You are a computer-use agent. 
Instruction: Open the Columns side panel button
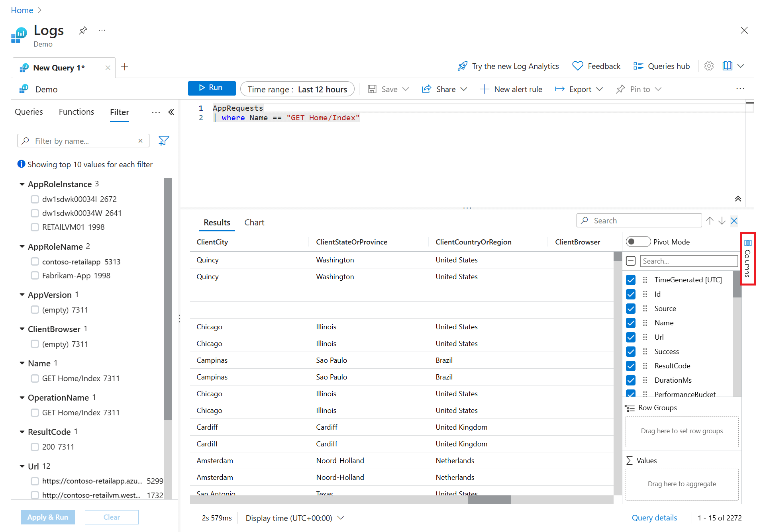(x=748, y=258)
